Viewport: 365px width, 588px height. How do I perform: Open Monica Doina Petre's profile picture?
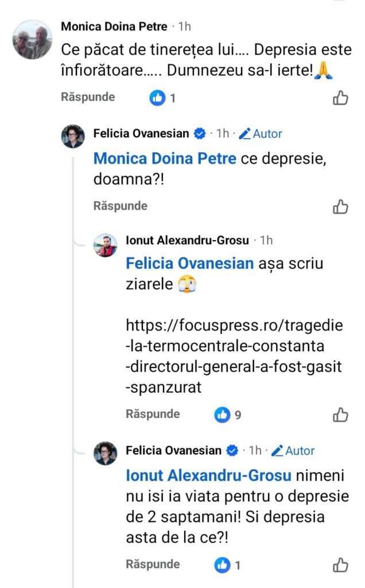click(33, 40)
